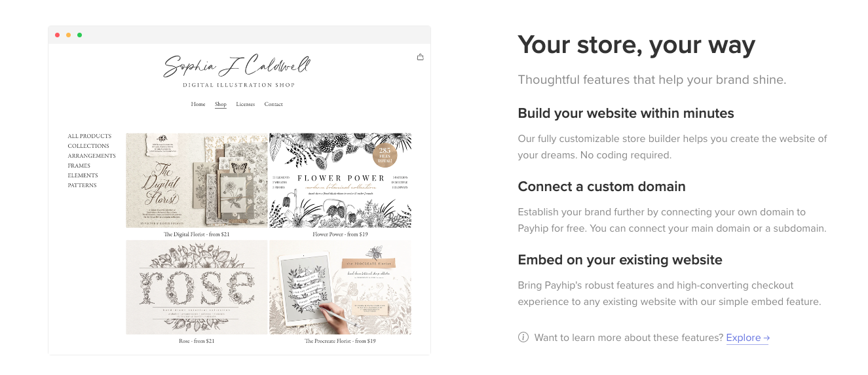Open the Flower Power product thumbnail
This screenshot has width=868, height=375.
tap(340, 180)
